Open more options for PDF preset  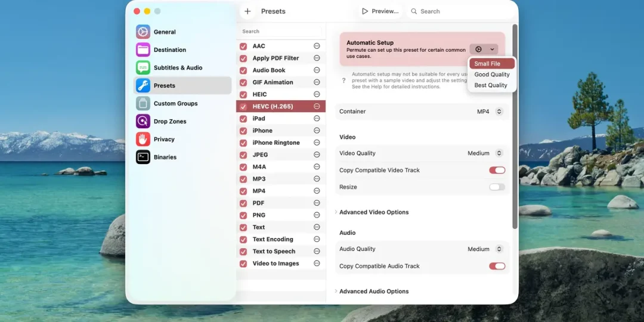tap(317, 203)
